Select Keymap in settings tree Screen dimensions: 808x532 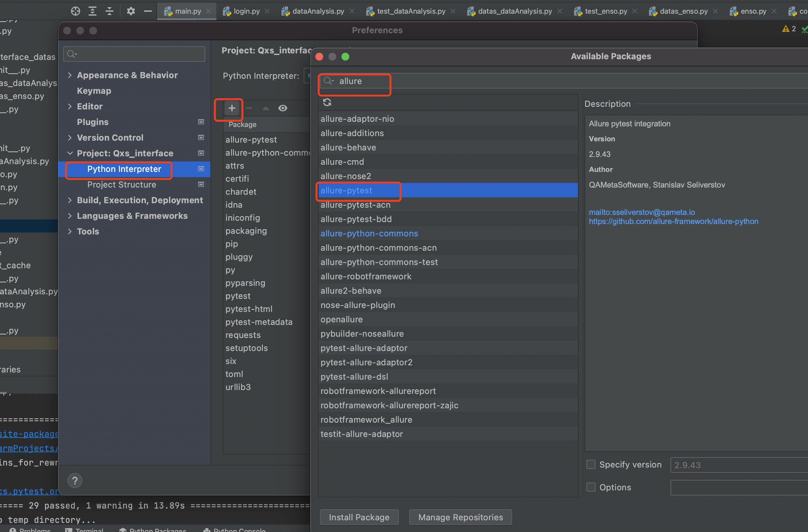point(94,91)
